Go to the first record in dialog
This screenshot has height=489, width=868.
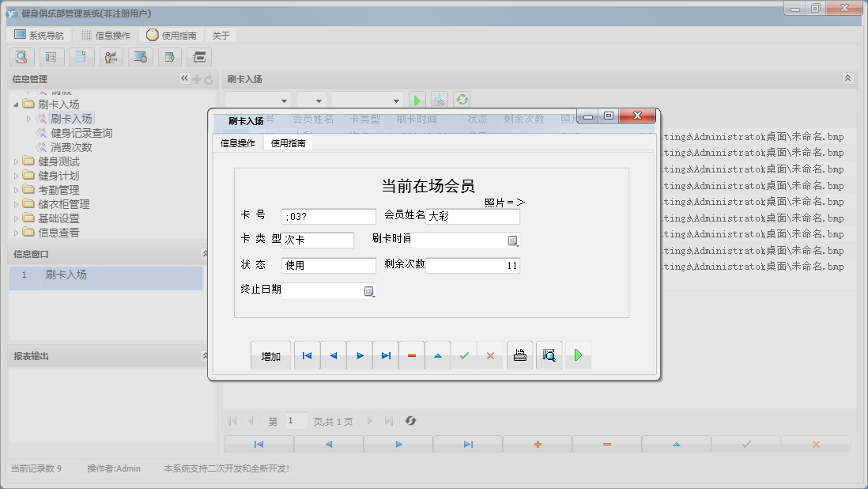coord(307,356)
